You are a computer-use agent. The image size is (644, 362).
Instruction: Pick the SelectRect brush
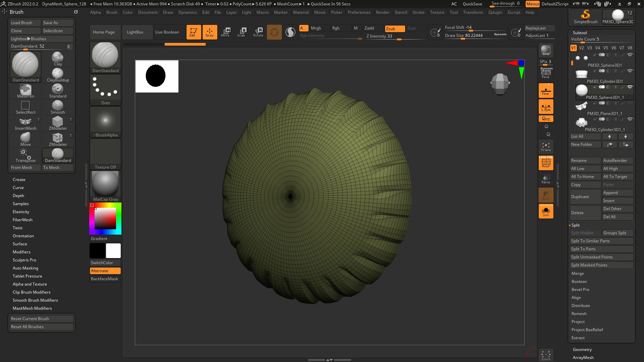pyautogui.click(x=25, y=107)
